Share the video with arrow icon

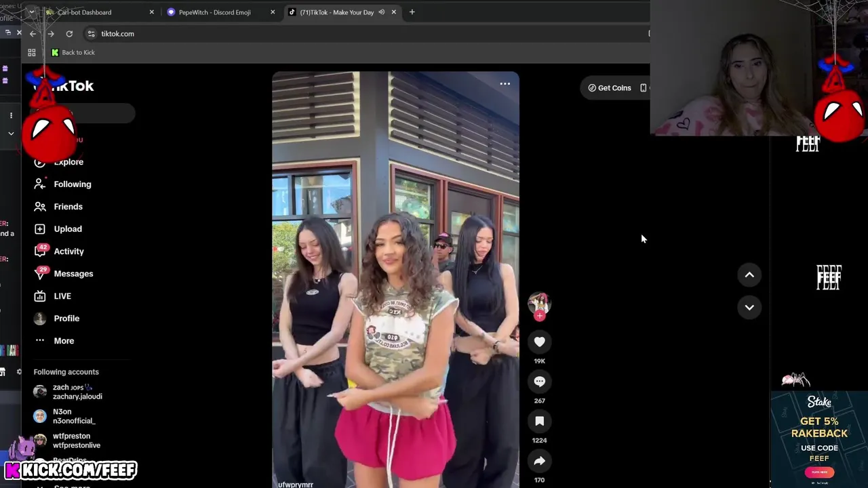(x=540, y=461)
